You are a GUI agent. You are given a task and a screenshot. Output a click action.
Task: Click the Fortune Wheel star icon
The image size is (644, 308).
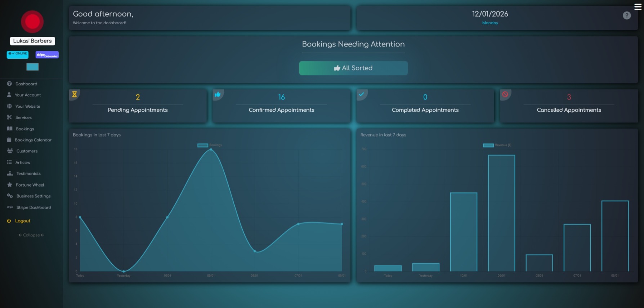click(10, 184)
